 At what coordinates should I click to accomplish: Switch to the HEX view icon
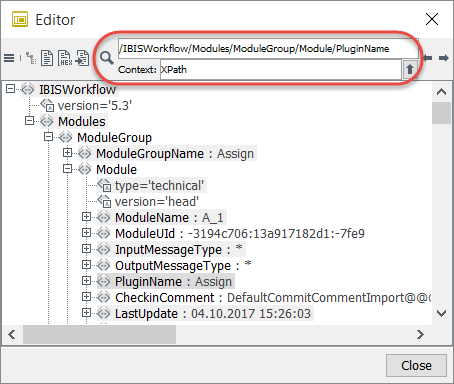[x=65, y=58]
